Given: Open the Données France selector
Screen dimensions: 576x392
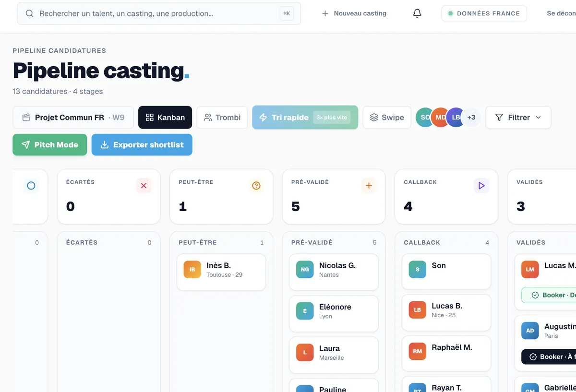Looking at the screenshot, I should (x=484, y=13).
